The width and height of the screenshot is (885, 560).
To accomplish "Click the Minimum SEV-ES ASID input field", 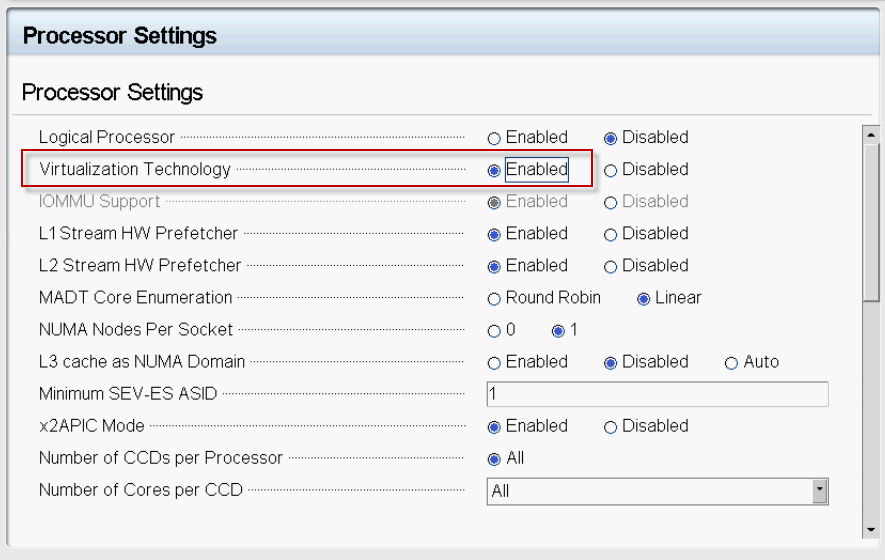I will click(658, 394).
